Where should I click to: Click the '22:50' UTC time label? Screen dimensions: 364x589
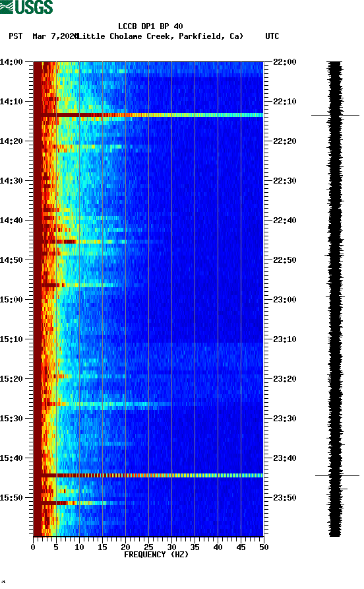tap(285, 260)
